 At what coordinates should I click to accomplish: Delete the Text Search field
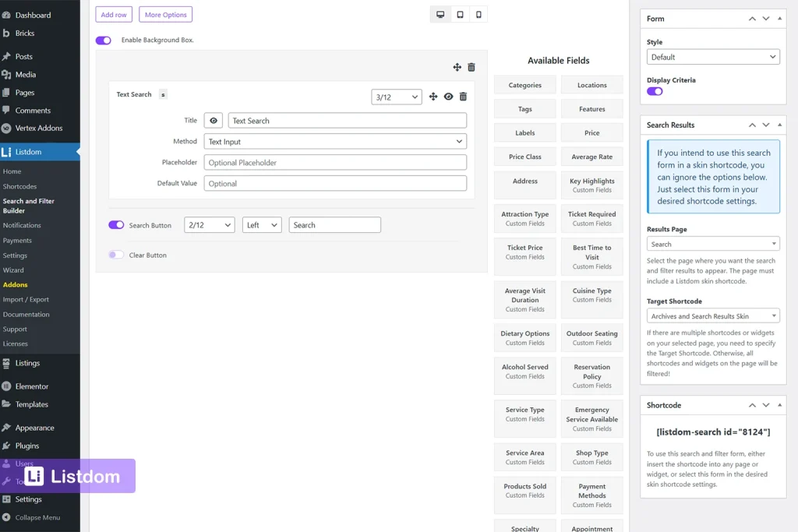coord(462,96)
